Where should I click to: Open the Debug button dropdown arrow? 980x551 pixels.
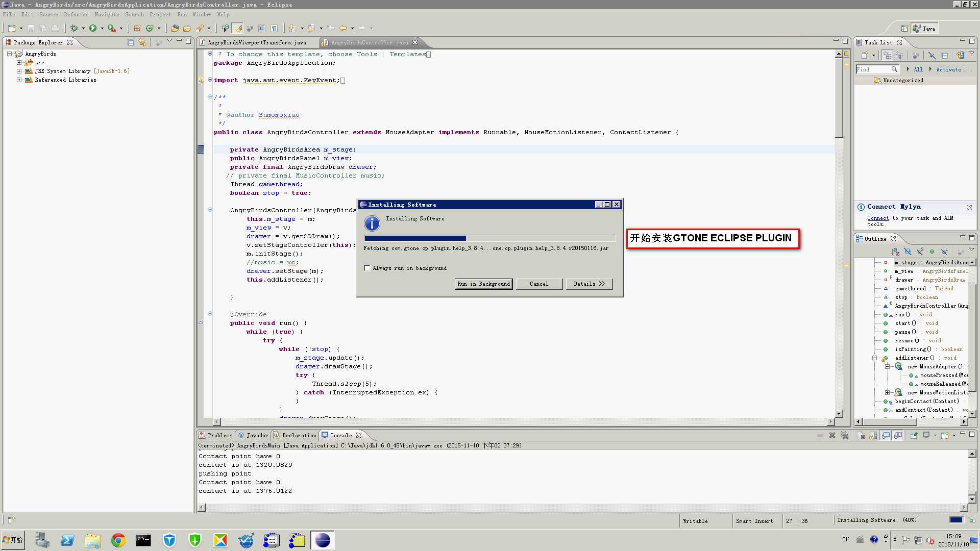coord(83,28)
